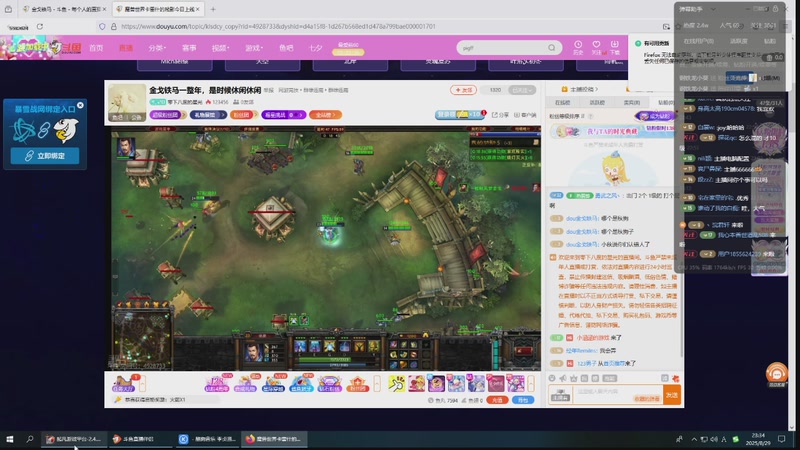
Task: Switch to 斗鱼直播伴侣 taskbar app
Action: click(139, 439)
